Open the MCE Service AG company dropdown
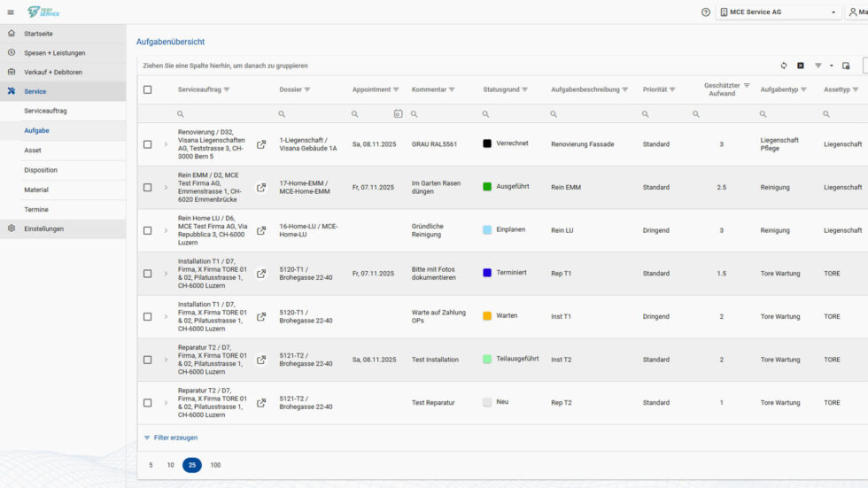Viewport: 868px width, 488px height. (779, 12)
